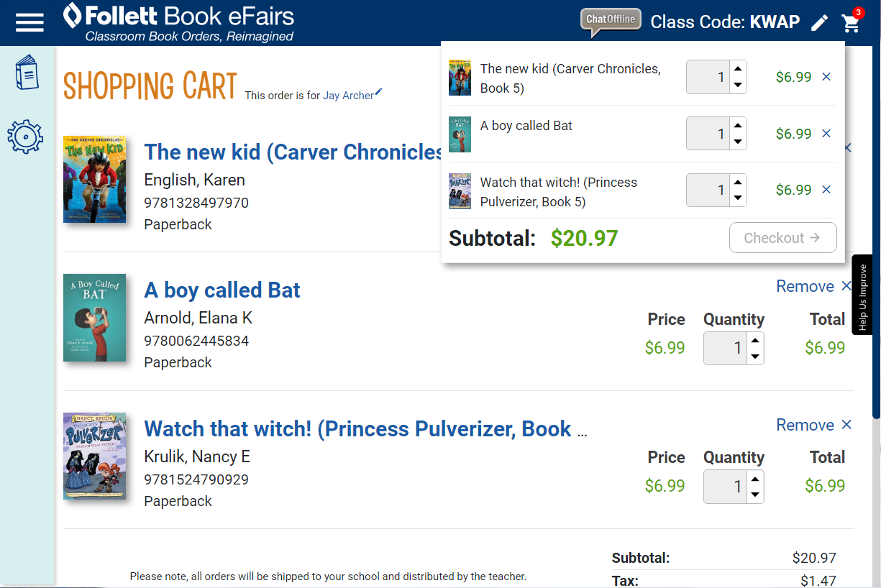Increase quantity of A boy called Bat
Screen dimensions: 881x588
pos(755,340)
